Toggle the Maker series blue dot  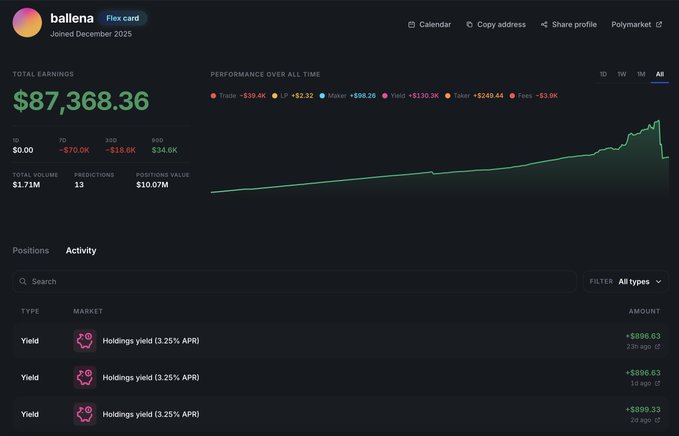322,96
